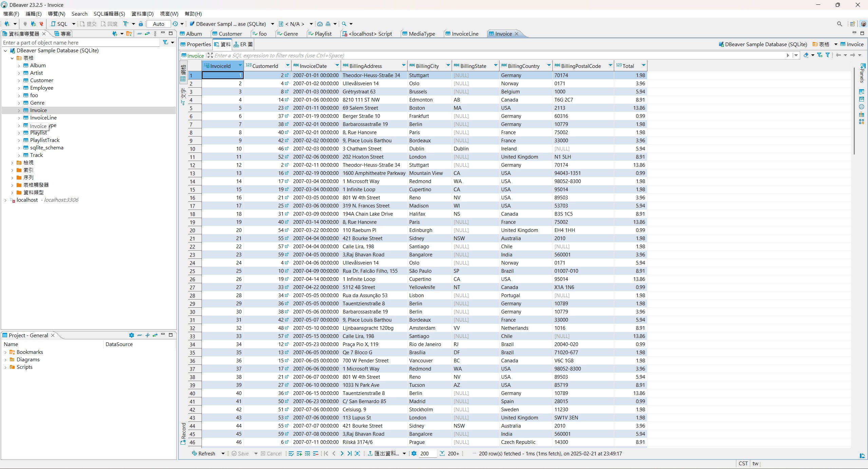Click DBeaver Sample Database breadcrumb link
Image resolution: width=868 pixels, height=469 pixels.
[x=762, y=44]
